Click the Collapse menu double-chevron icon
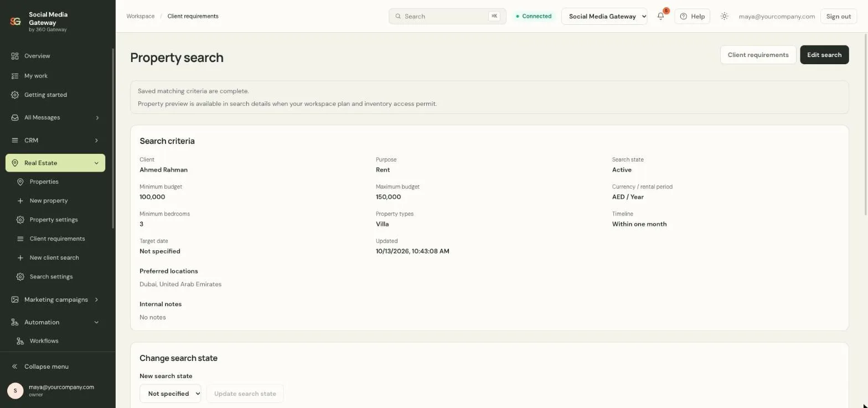Image resolution: width=868 pixels, height=408 pixels. pos(15,366)
